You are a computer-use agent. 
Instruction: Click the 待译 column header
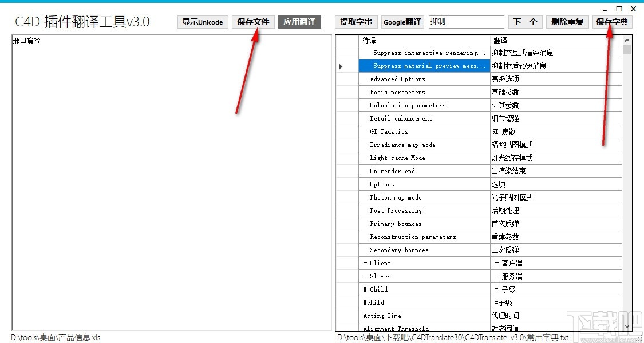click(424, 41)
